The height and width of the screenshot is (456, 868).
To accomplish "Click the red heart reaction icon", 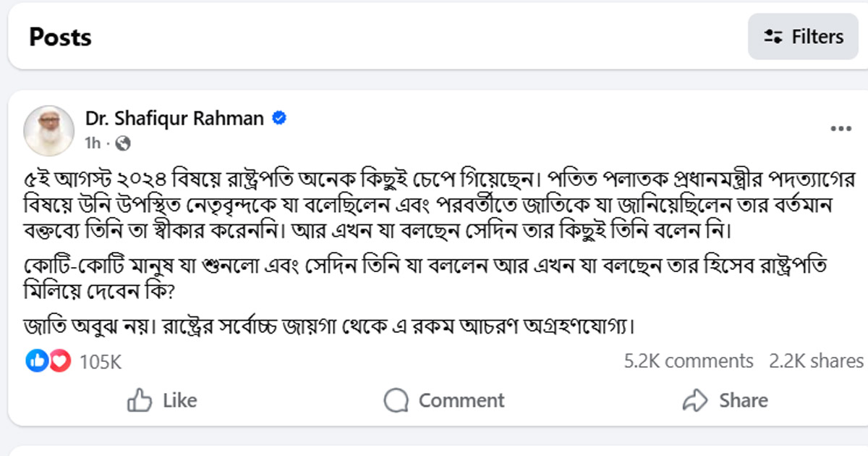I will point(60,360).
